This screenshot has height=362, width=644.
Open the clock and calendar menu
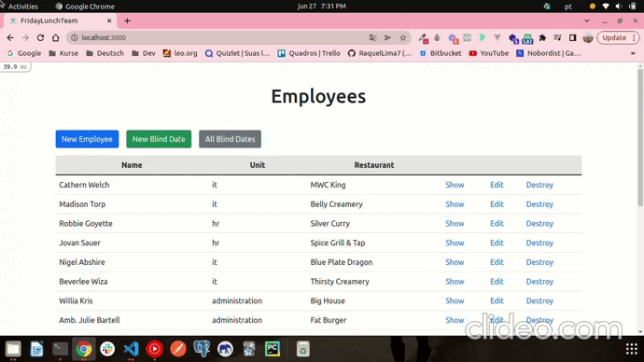322,7
